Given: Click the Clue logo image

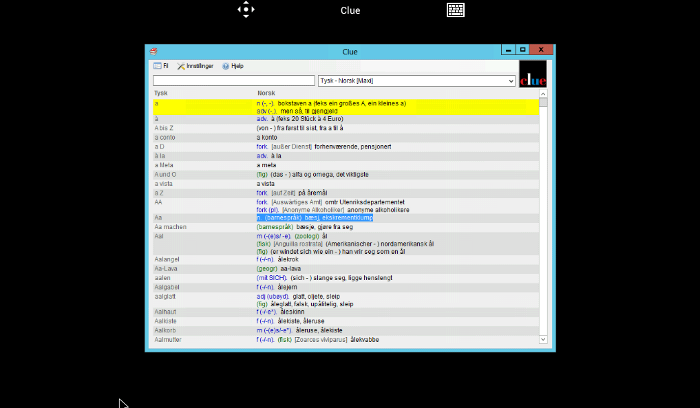Looking at the screenshot, I should (x=533, y=74).
